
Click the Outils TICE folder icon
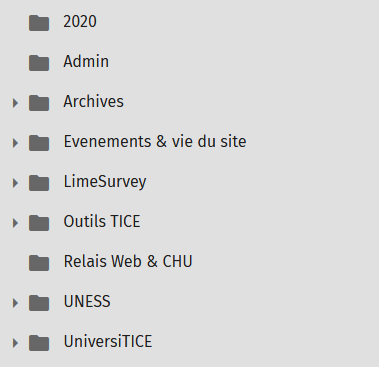click(39, 223)
